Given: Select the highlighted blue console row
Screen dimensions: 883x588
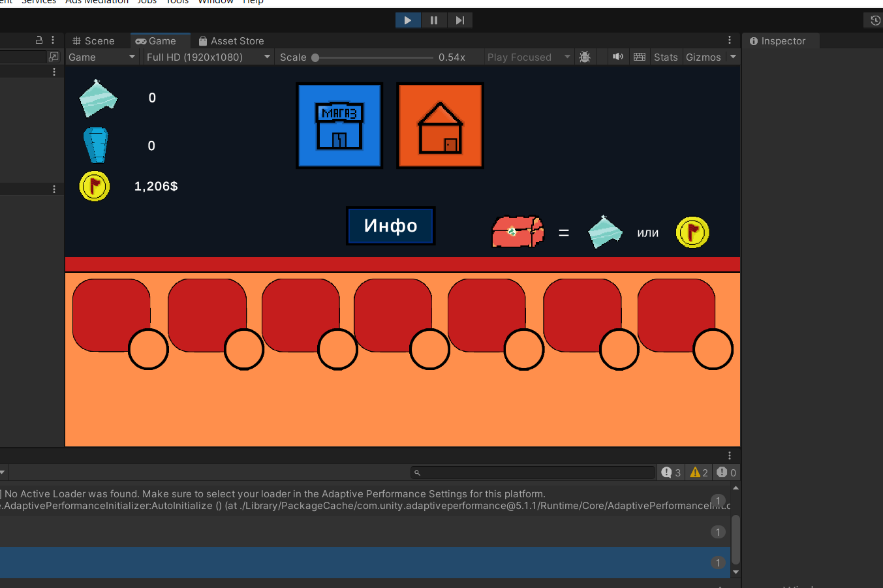Looking at the screenshot, I should point(365,563).
